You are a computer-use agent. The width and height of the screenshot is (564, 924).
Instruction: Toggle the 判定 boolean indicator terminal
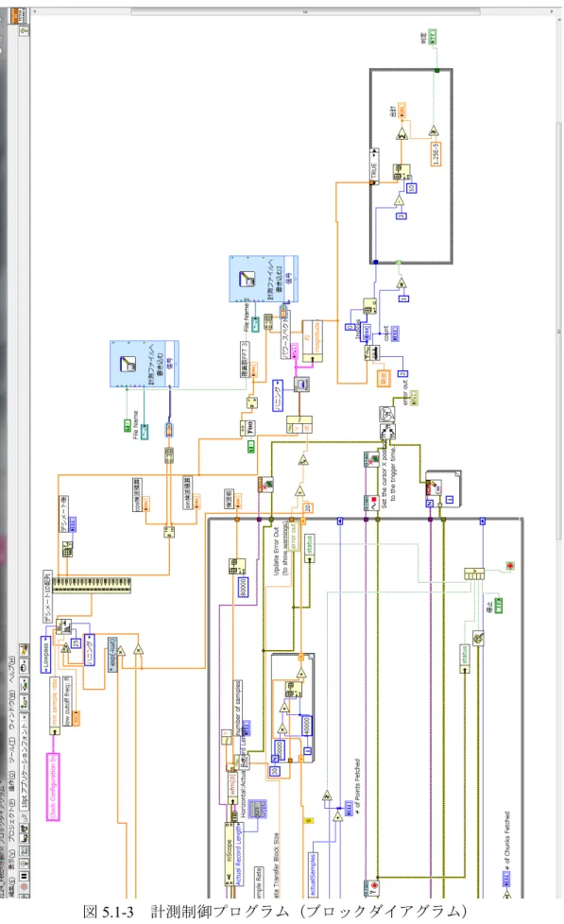coord(432,36)
